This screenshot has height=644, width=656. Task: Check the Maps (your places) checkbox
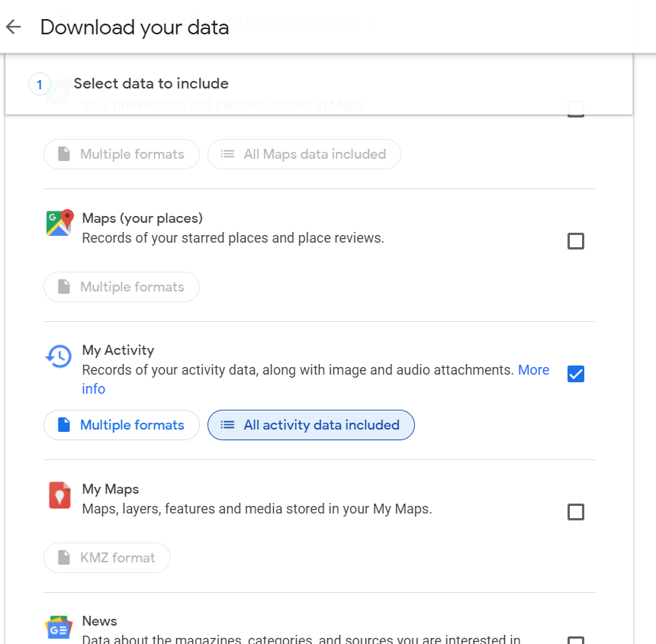576,241
